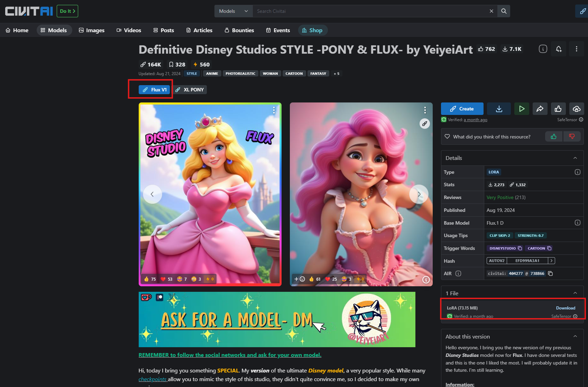Open the Videos tab
Image resolution: width=588 pixels, height=387 pixels.
(129, 30)
